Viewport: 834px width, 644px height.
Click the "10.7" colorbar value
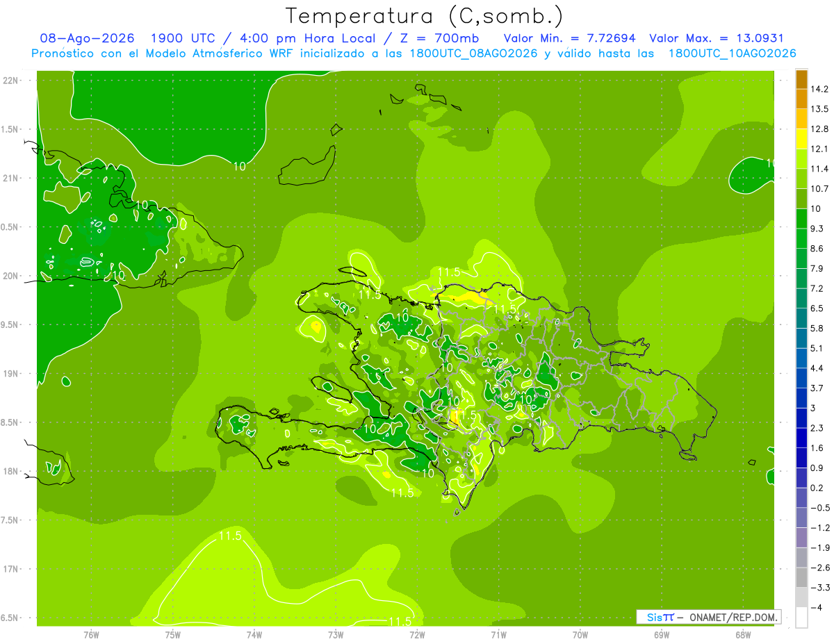click(x=819, y=189)
